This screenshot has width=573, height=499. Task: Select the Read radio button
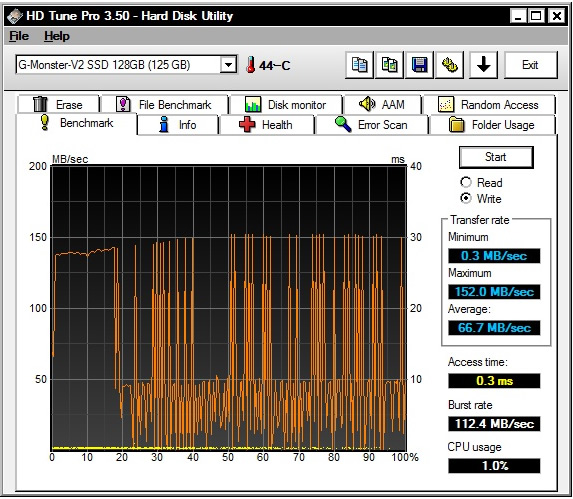pyautogui.click(x=466, y=182)
